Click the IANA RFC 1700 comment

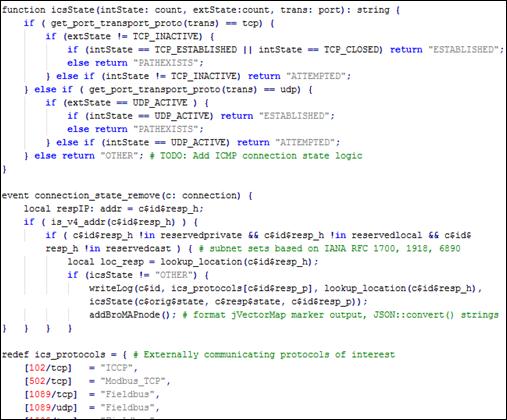pos(330,249)
